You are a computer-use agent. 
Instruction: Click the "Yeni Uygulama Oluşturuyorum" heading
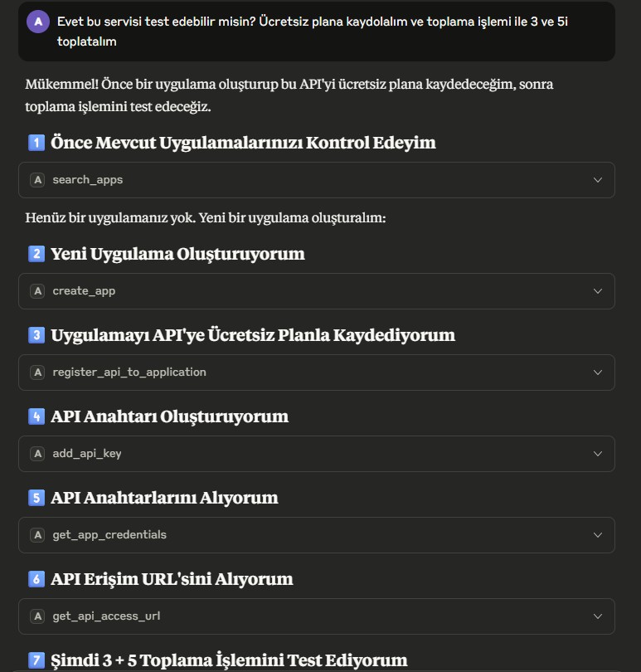point(177,254)
